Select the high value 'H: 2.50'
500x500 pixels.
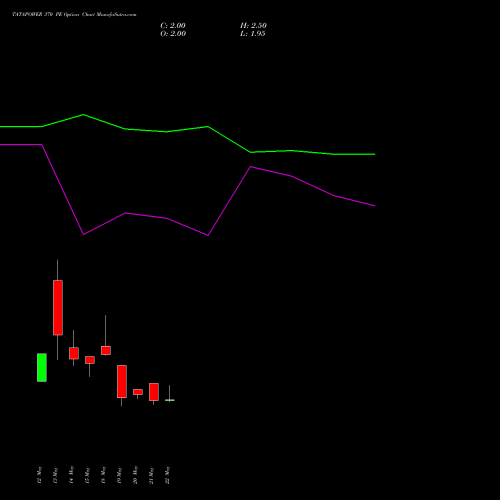253,26
